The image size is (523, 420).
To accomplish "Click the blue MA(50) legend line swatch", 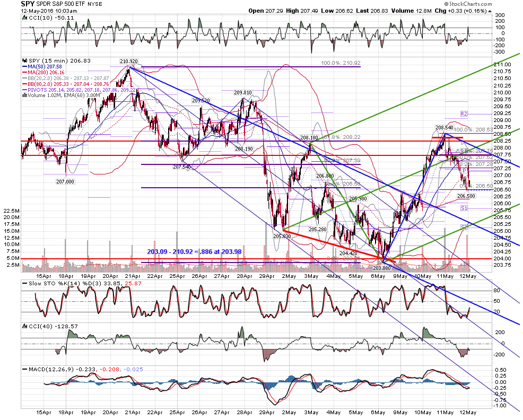I will [25, 67].
